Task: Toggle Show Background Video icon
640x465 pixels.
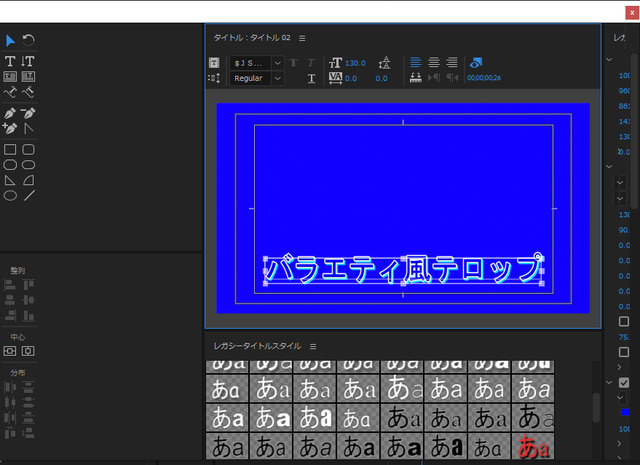Action: click(x=476, y=63)
